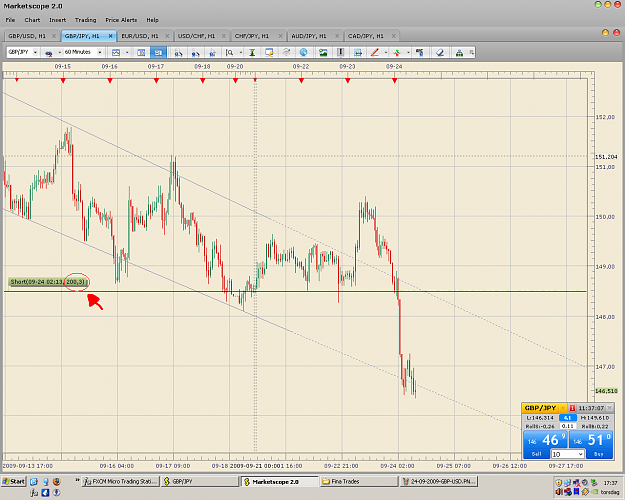The width and height of the screenshot is (625, 500).
Task: Switch to FXCM Micro Trading Station taskbar item
Action: [x=121, y=481]
